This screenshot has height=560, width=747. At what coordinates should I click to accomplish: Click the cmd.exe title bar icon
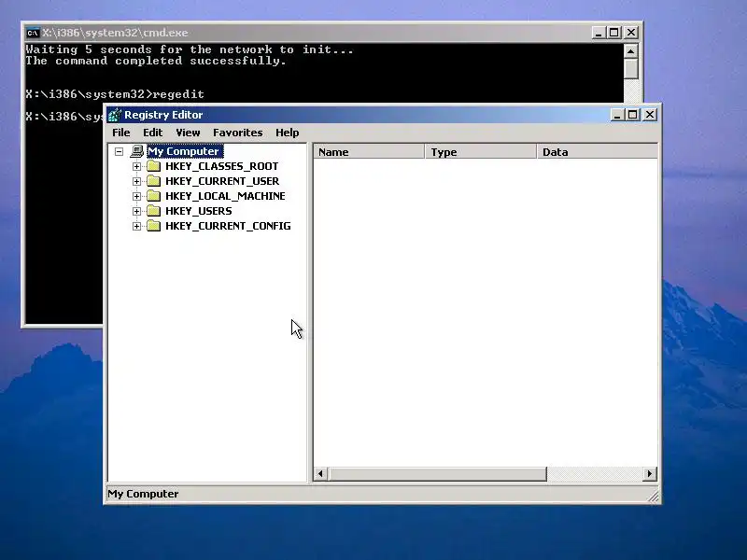click(x=33, y=33)
